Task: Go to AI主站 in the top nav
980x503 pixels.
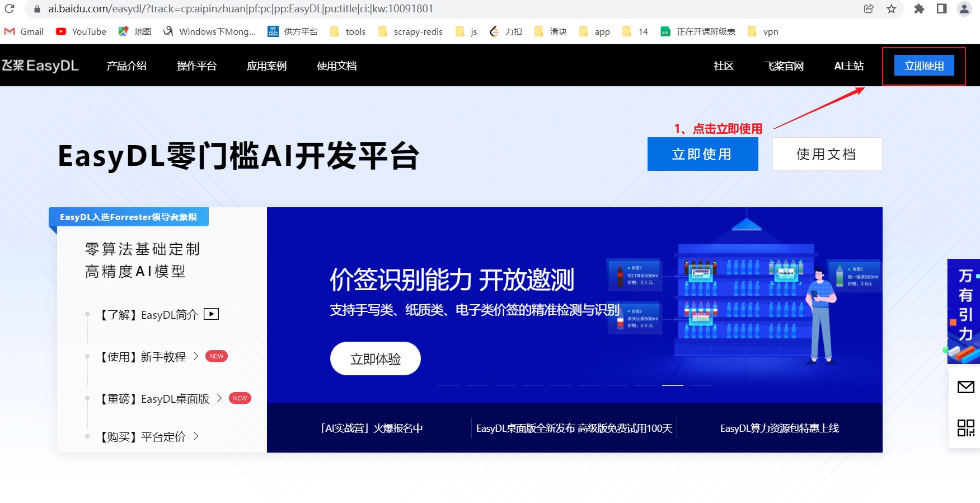Action: click(848, 66)
